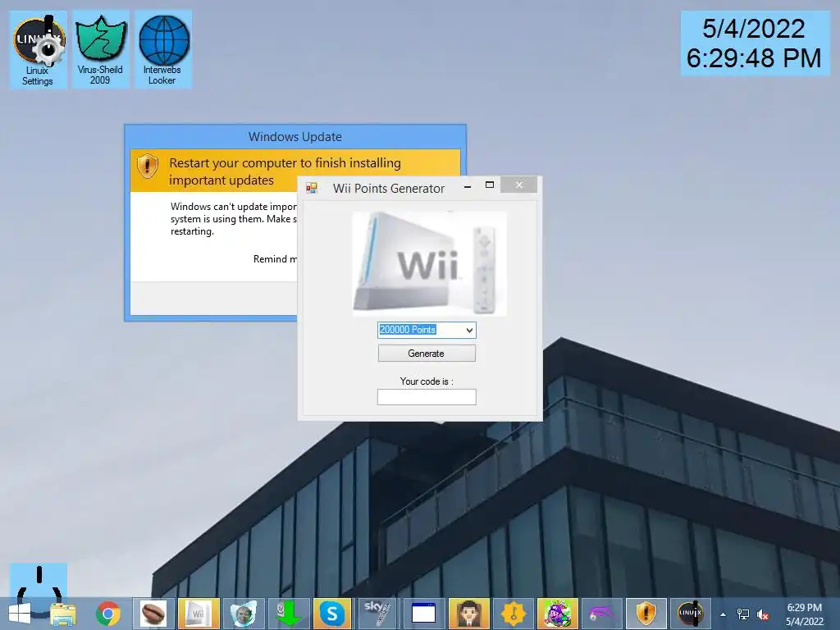Click the Wii Points Generator window icon
Viewport: 840px width, 630px height.
pos(311,188)
